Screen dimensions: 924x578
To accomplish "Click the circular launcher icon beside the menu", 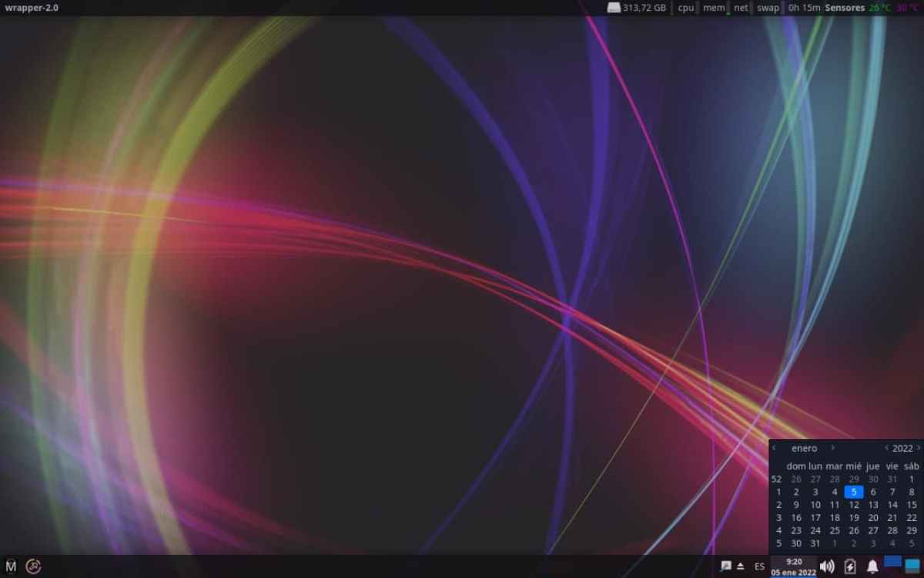I will pyautogui.click(x=33, y=566).
